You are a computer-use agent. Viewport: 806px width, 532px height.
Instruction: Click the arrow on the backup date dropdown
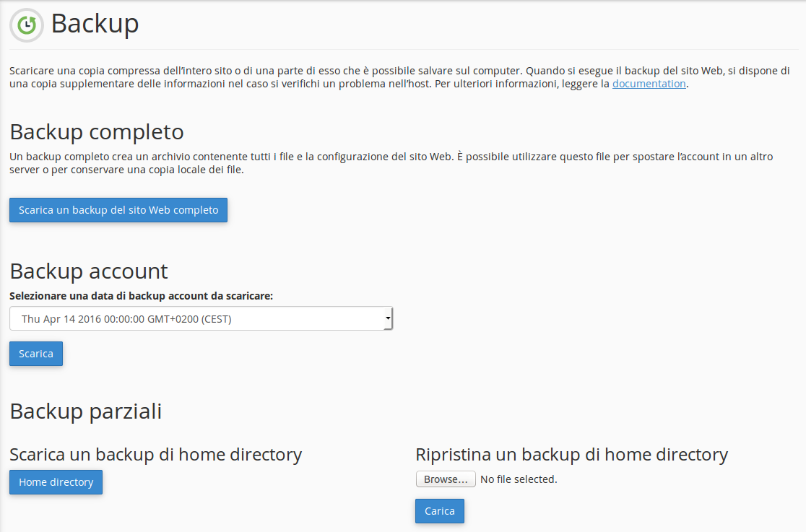388,318
